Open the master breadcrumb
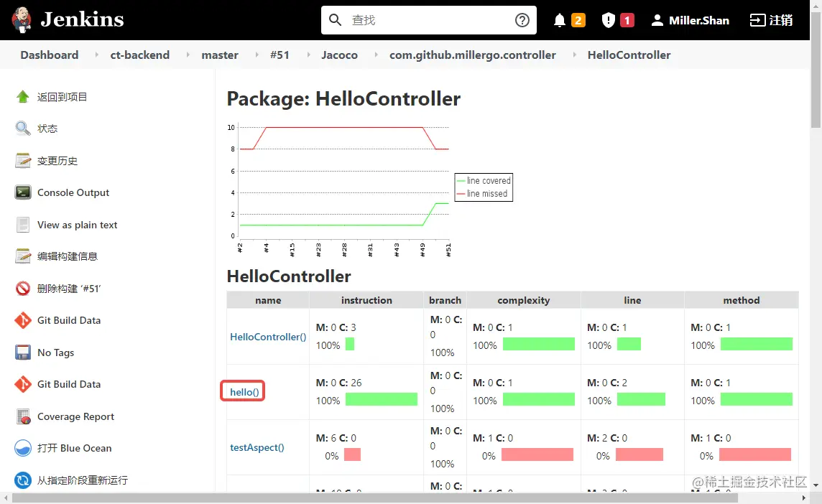Viewport: 822px width, 504px height. click(220, 55)
